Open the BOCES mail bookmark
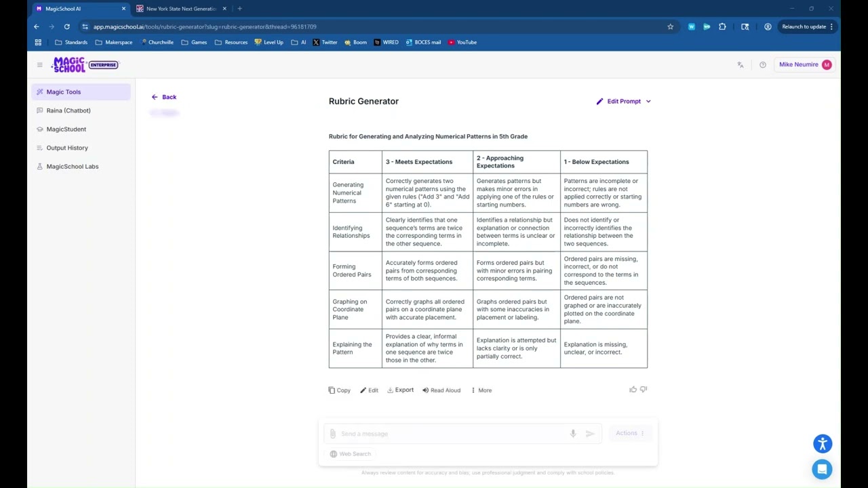Viewport: 868px width, 488px height. pyautogui.click(x=423, y=42)
